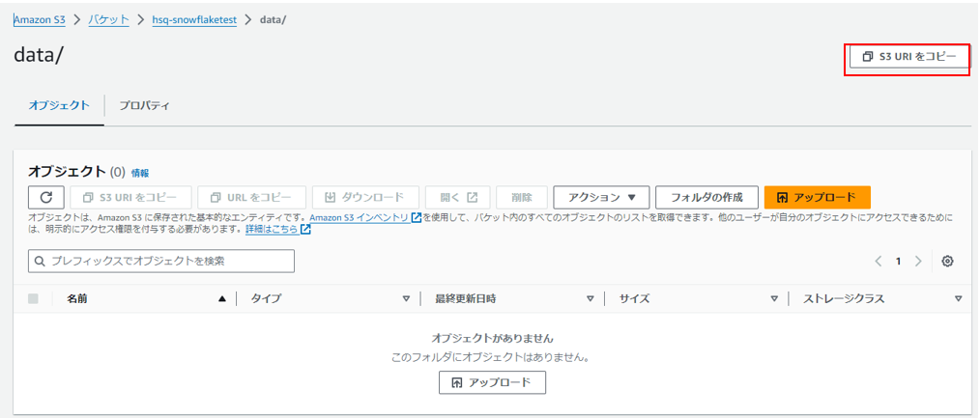This screenshot has width=980, height=418.
Task: Click the 情報 link next to オブジェクト heading
Action: tap(140, 173)
